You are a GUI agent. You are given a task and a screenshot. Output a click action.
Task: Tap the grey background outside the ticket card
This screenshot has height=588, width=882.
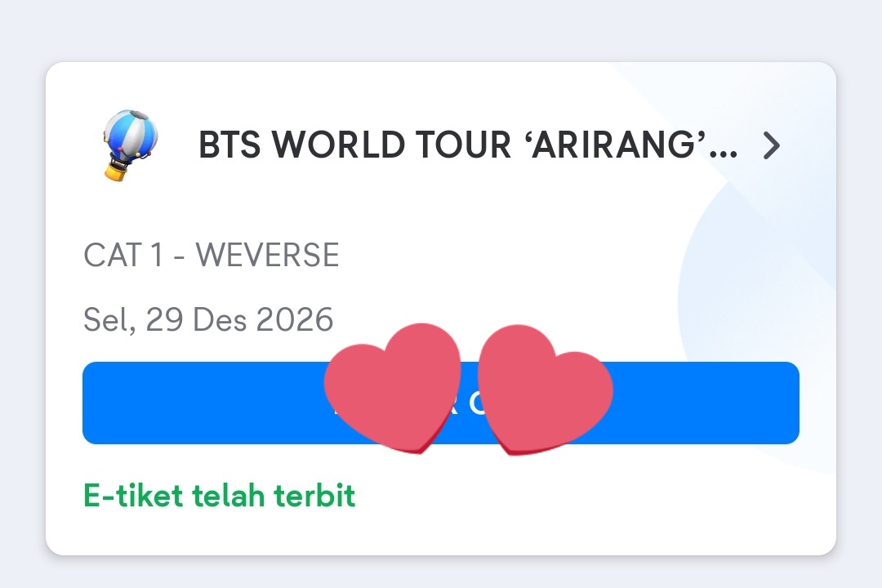[x=440, y=28]
